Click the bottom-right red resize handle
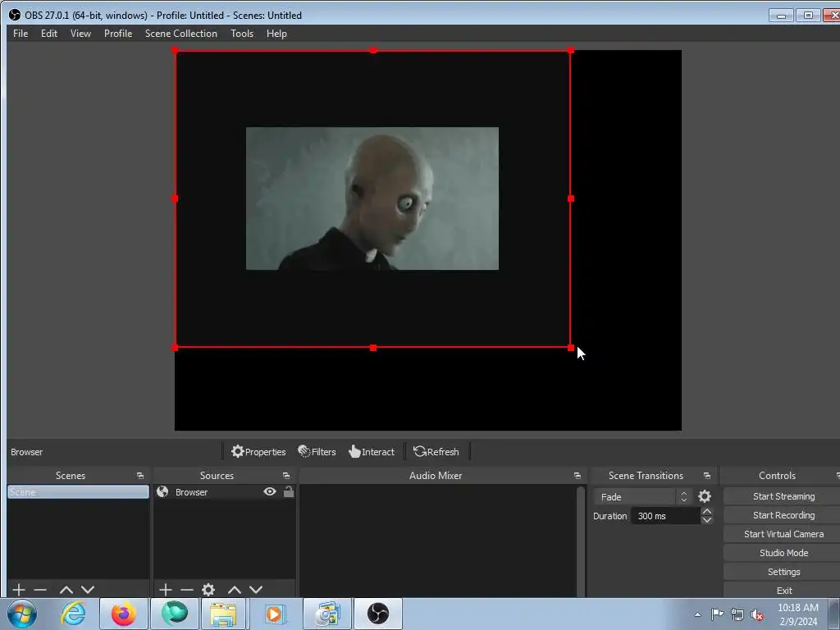The height and width of the screenshot is (630, 840). [571, 348]
